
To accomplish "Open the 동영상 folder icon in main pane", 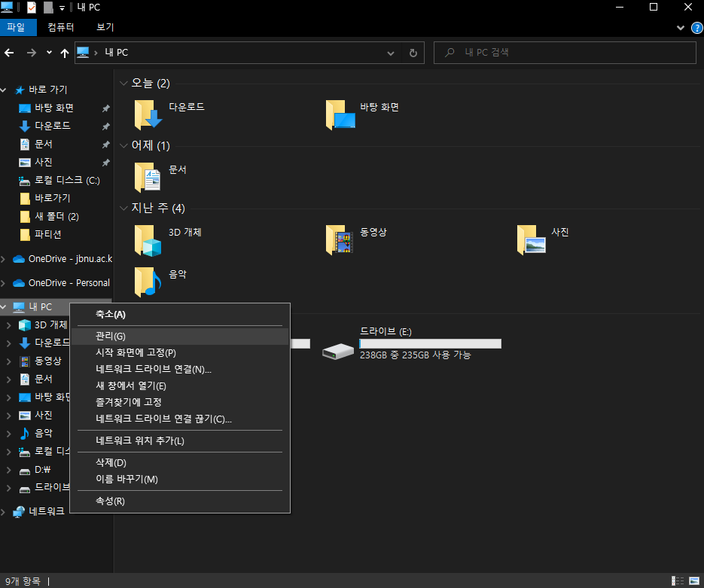I will (340, 240).
